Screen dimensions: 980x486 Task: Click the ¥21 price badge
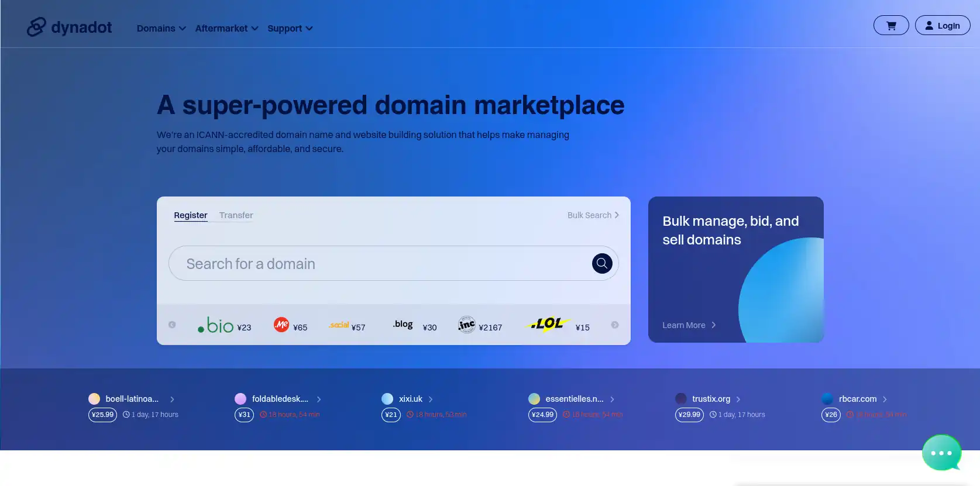click(391, 415)
